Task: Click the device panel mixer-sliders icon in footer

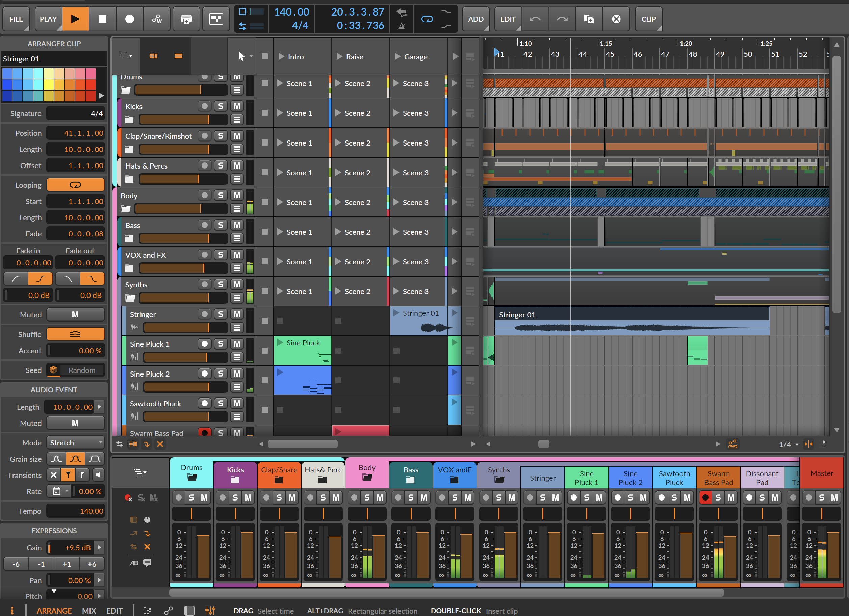Action: pyautogui.click(x=210, y=610)
